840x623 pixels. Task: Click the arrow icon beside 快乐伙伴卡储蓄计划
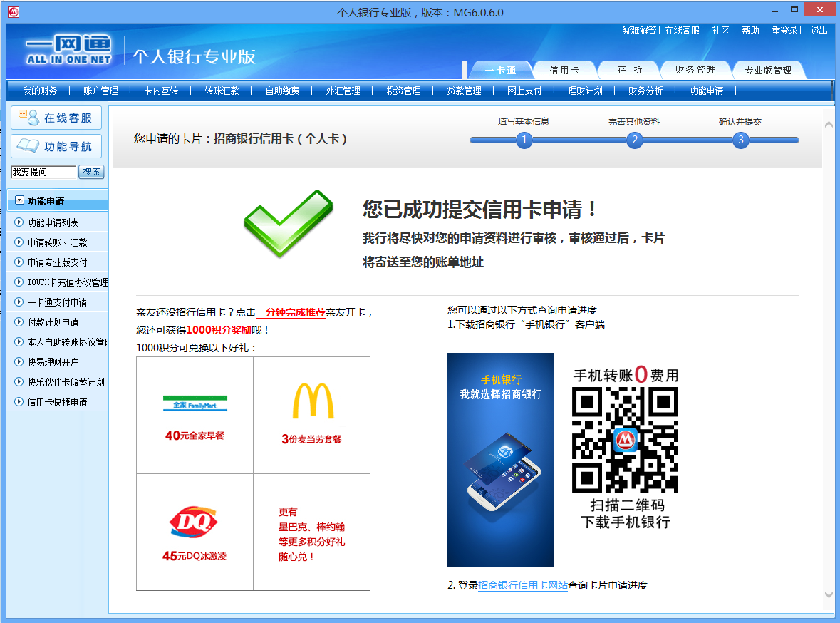click(19, 381)
